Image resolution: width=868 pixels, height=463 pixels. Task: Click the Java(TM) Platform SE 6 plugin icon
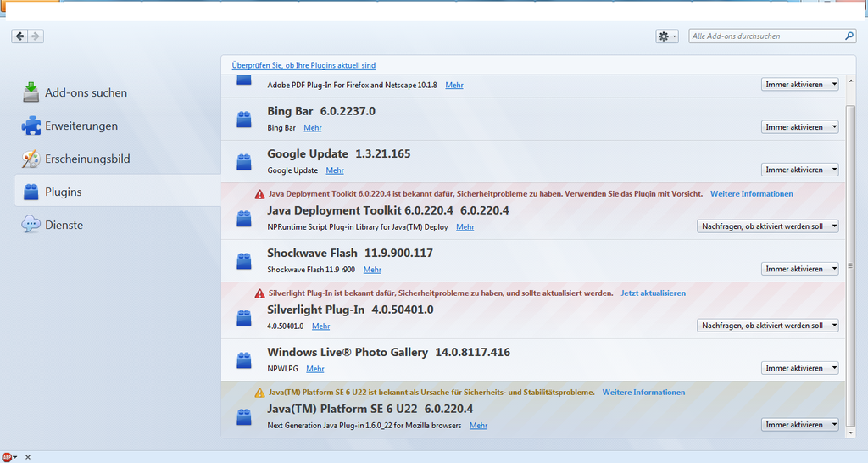pos(244,416)
